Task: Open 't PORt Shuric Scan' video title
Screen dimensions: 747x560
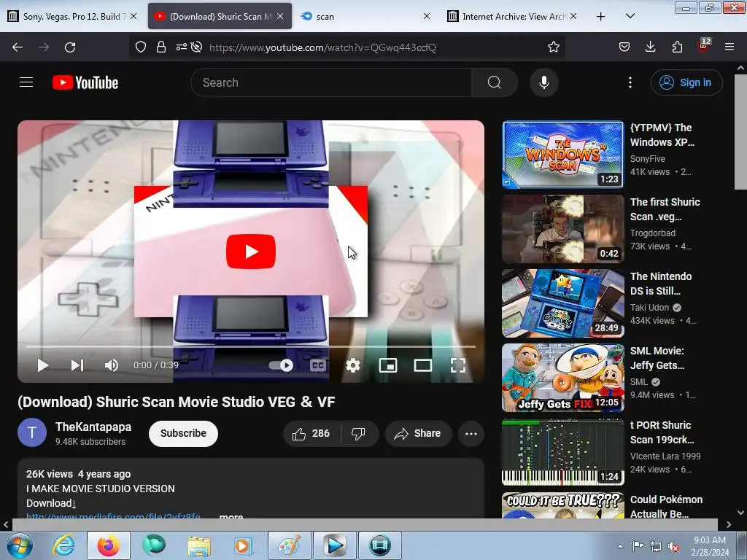Action: (x=662, y=432)
